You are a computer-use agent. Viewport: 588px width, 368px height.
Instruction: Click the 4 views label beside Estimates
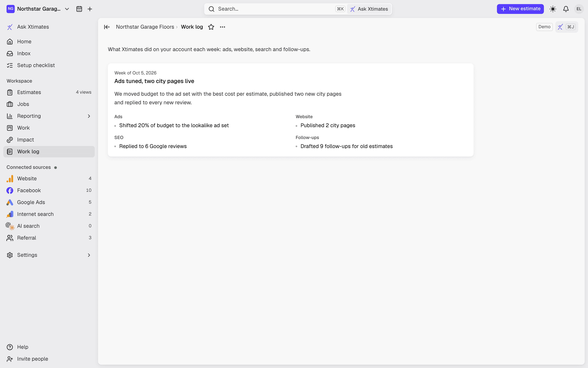(84, 92)
